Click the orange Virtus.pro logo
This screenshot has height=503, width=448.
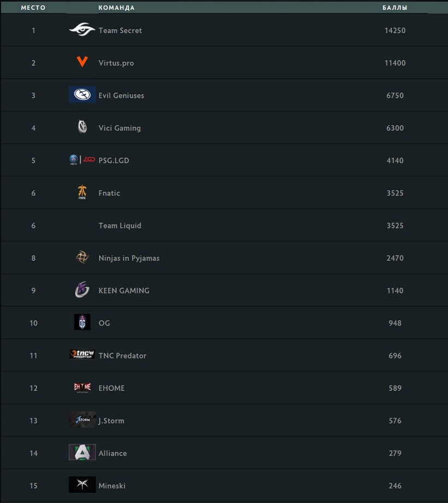(82, 62)
